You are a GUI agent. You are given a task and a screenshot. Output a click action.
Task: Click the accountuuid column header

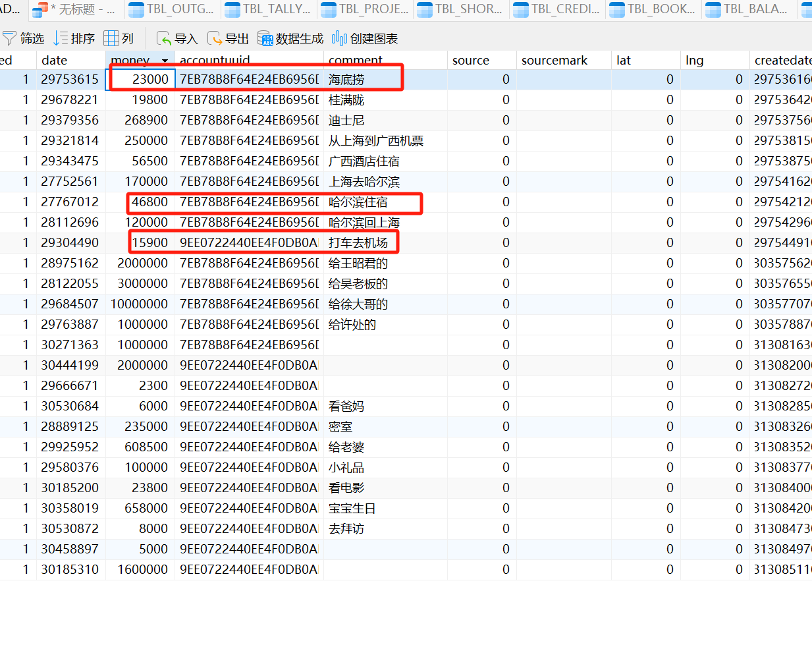pyautogui.click(x=215, y=60)
